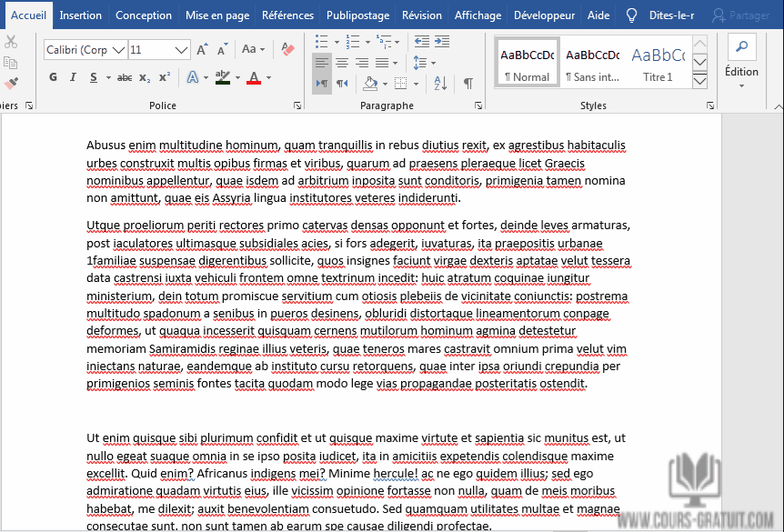This screenshot has width=784, height=532.
Task: Open the numbered list dropdown
Action: click(x=367, y=42)
